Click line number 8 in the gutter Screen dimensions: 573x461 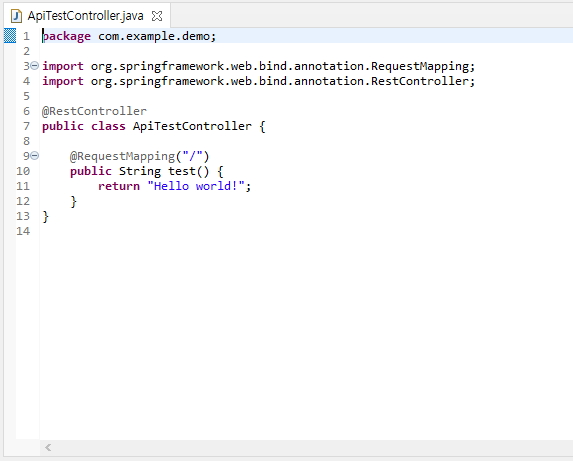click(26, 141)
